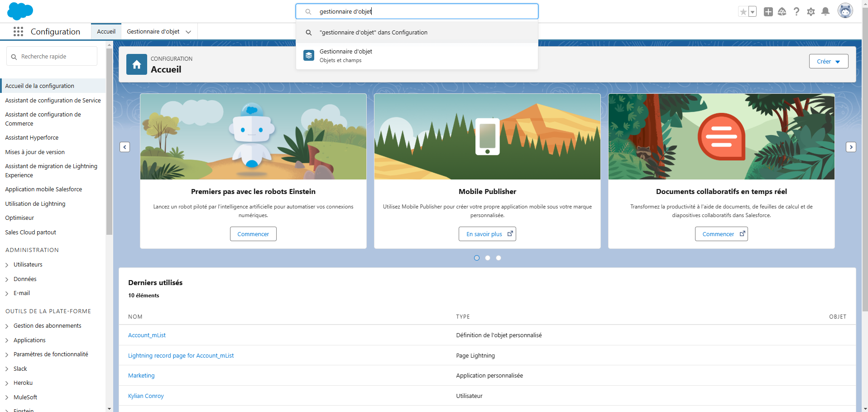Click the Einstein robot illustration
This screenshot has width=868, height=412.
point(253,136)
